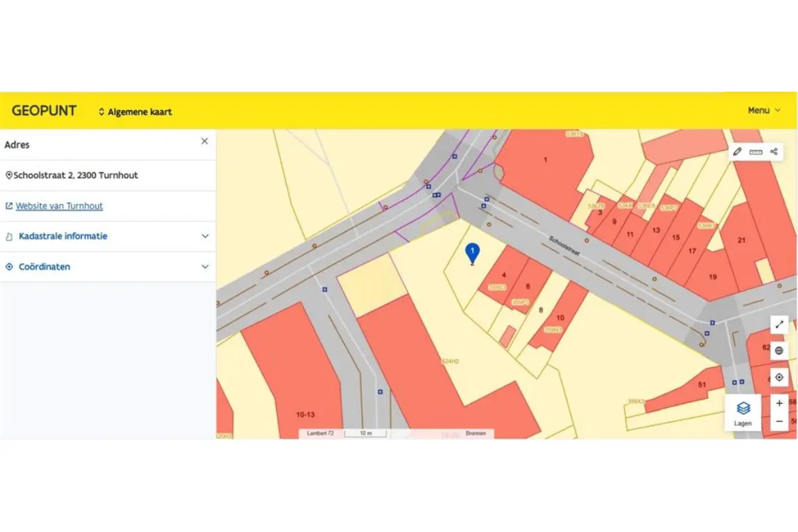Zoom in with the plus button
Screen dimensions: 798x532
[779, 403]
